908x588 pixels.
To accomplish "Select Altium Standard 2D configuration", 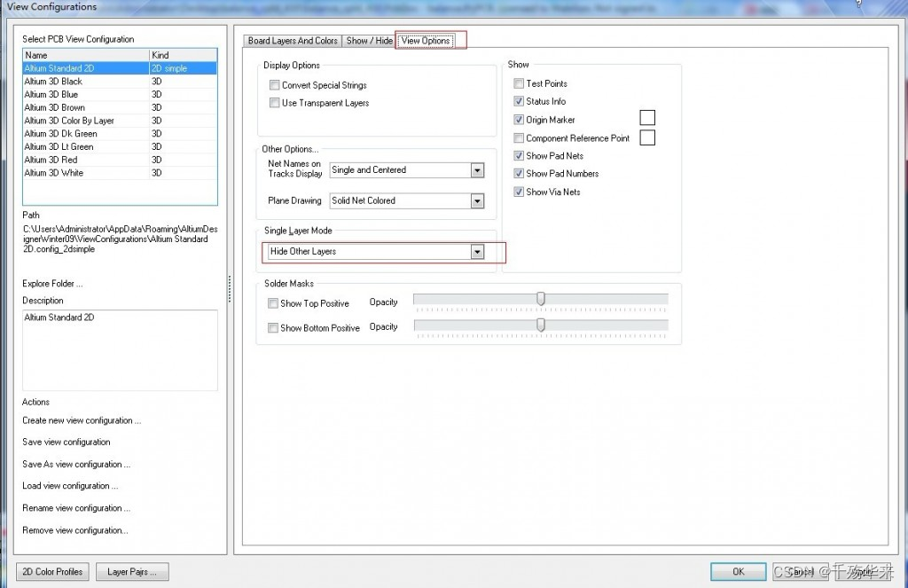I will pos(120,68).
